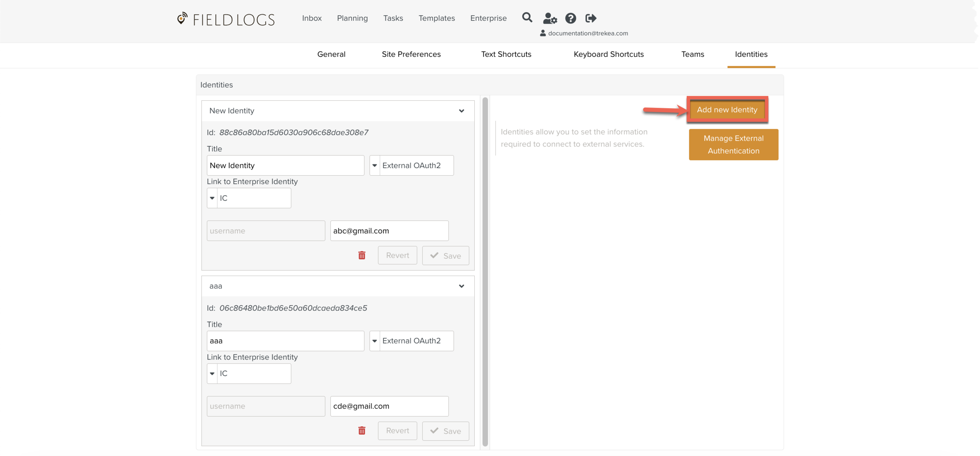Click the user icon beside the email address
Image resolution: width=980 pixels, height=456 pixels.
point(543,33)
